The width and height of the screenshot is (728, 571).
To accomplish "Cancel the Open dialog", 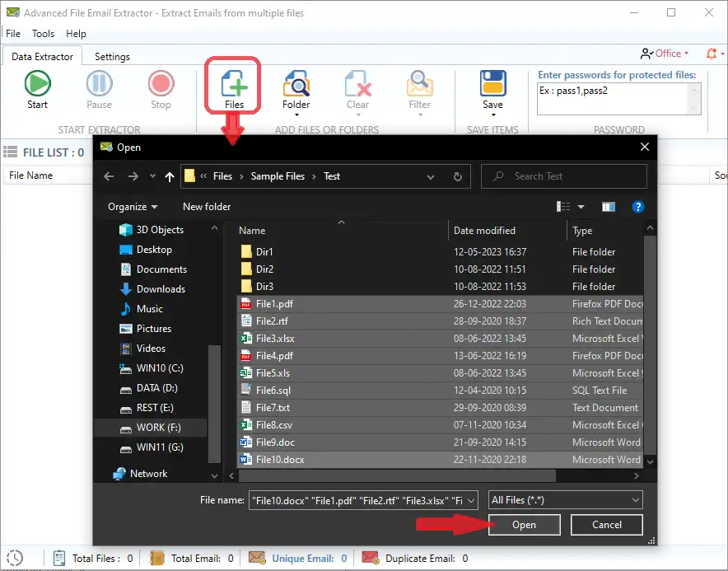I will (x=606, y=525).
